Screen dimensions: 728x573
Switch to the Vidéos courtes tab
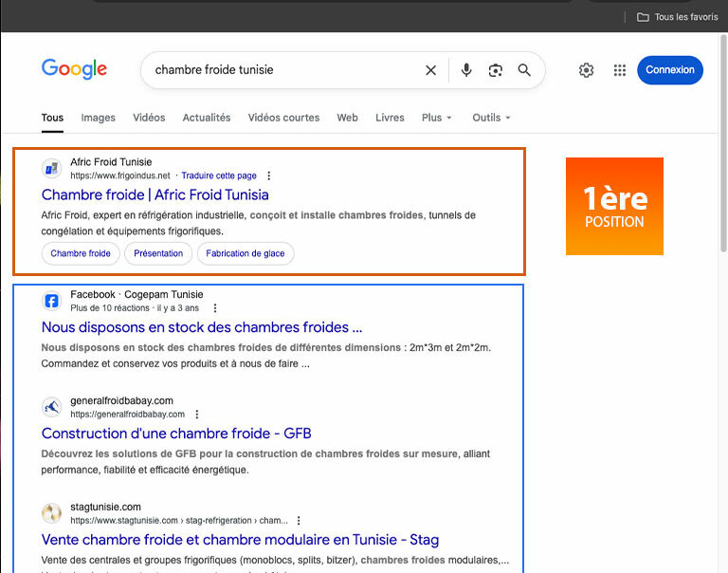(x=283, y=118)
